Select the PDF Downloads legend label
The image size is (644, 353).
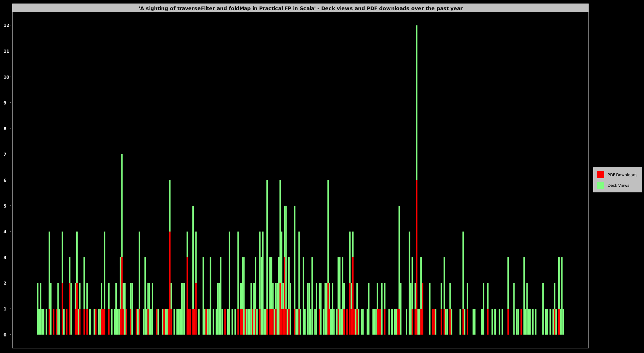622,175
